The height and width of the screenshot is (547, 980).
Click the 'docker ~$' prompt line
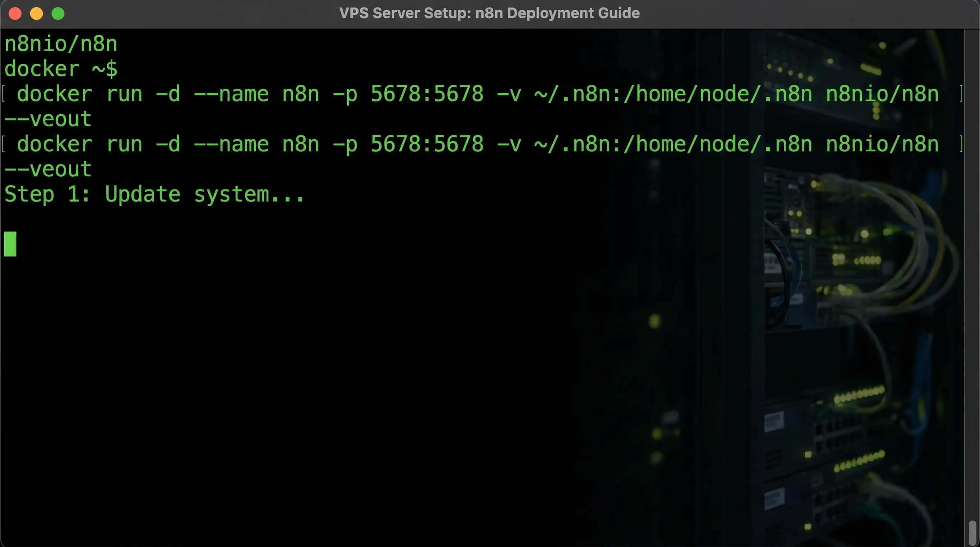[x=61, y=69]
